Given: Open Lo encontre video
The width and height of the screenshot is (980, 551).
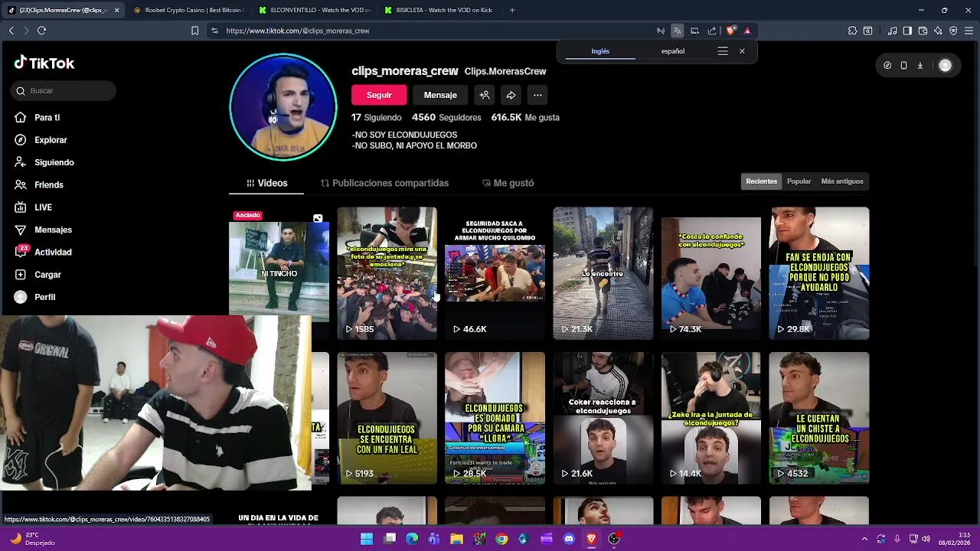Looking at the screenshot, I should 603,273.
